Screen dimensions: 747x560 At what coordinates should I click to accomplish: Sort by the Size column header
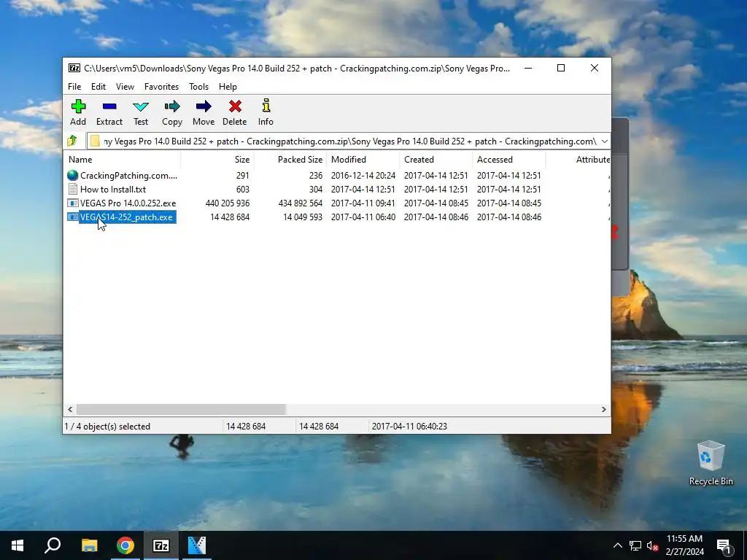click(217, 160)
